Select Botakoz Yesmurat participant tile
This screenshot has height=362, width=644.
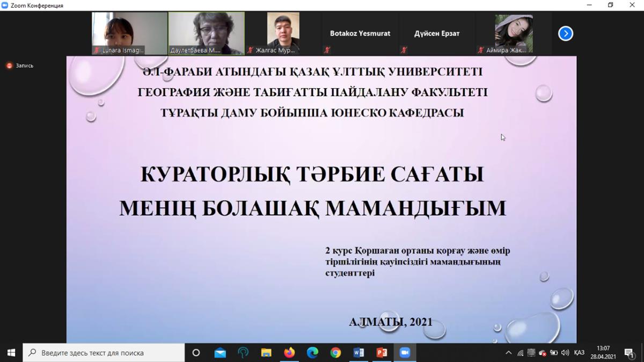[x=360, y=33]
